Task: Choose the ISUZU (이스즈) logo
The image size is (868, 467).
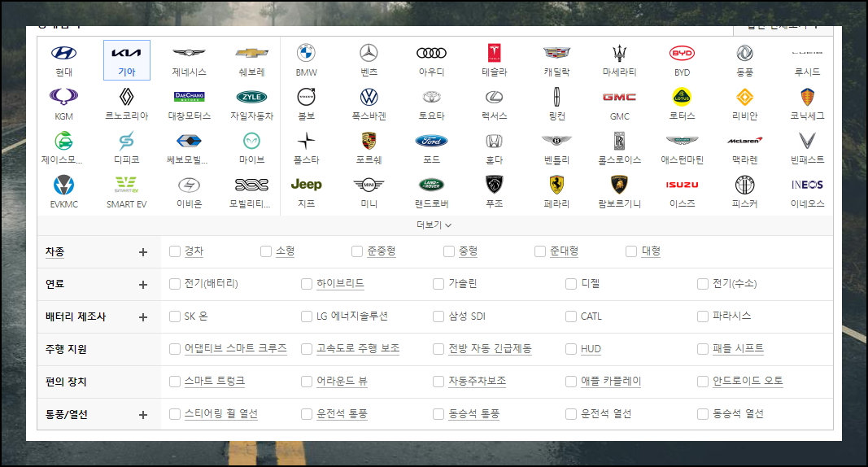Action: tap(682, 184)
